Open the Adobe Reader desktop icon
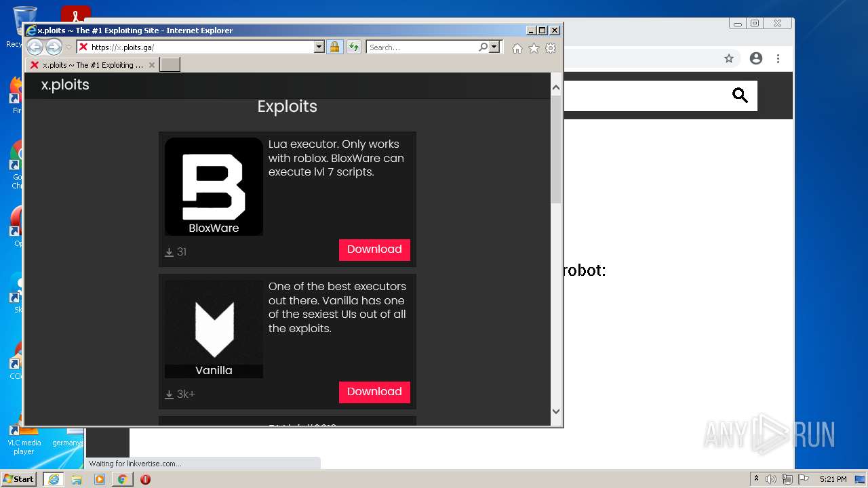This screenshot has width=868, height=488. pos(75,14)
